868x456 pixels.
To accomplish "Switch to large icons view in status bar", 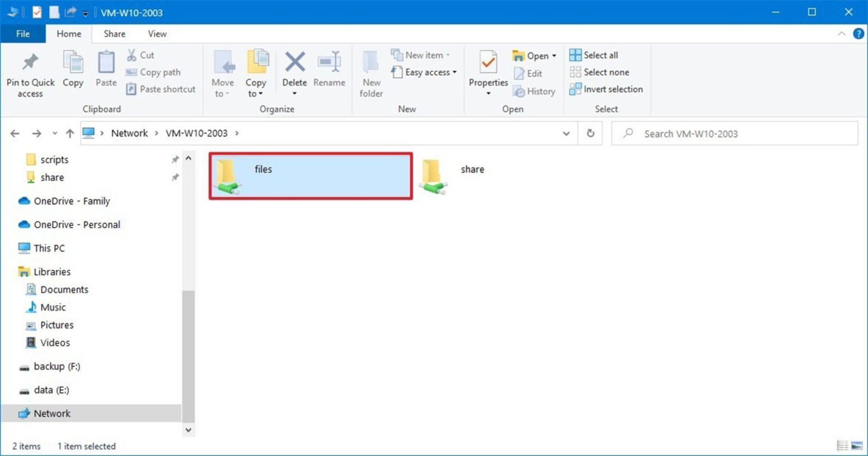I will (x=856, y=446).
